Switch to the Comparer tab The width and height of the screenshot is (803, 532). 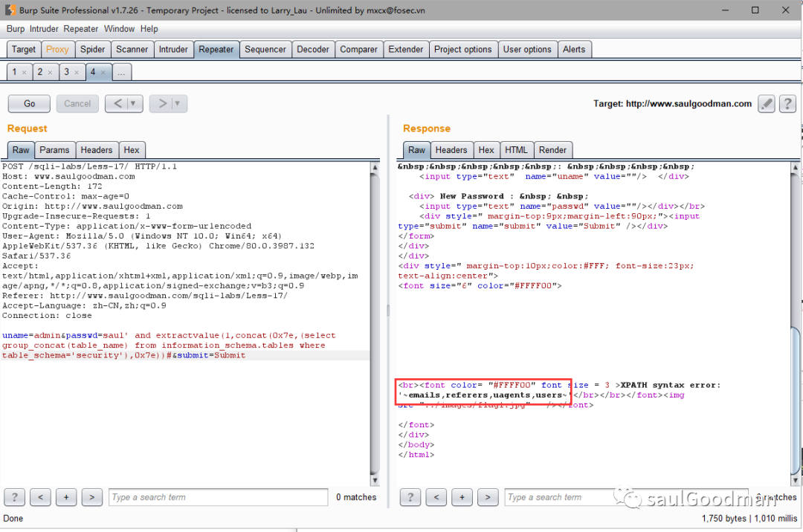point(358,50)
